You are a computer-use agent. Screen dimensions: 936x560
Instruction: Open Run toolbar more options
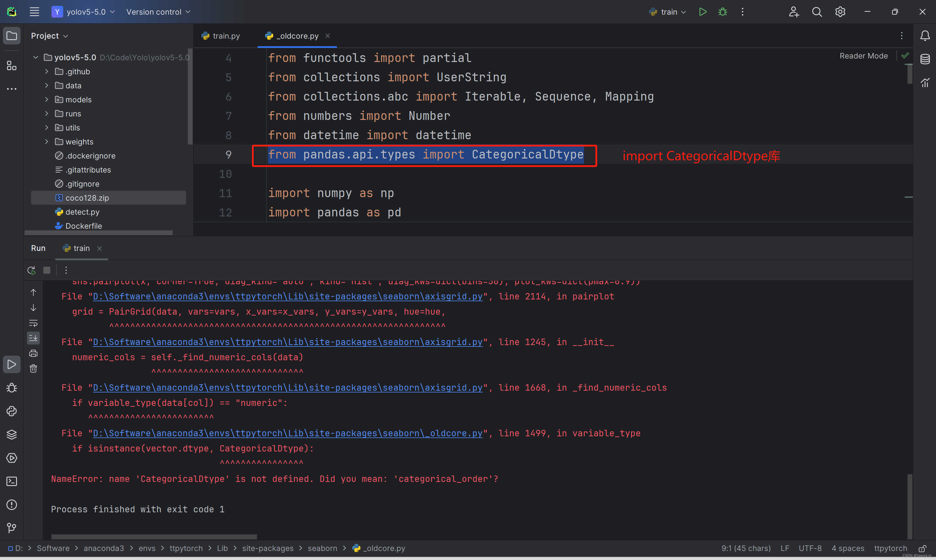tap(66, 270)
